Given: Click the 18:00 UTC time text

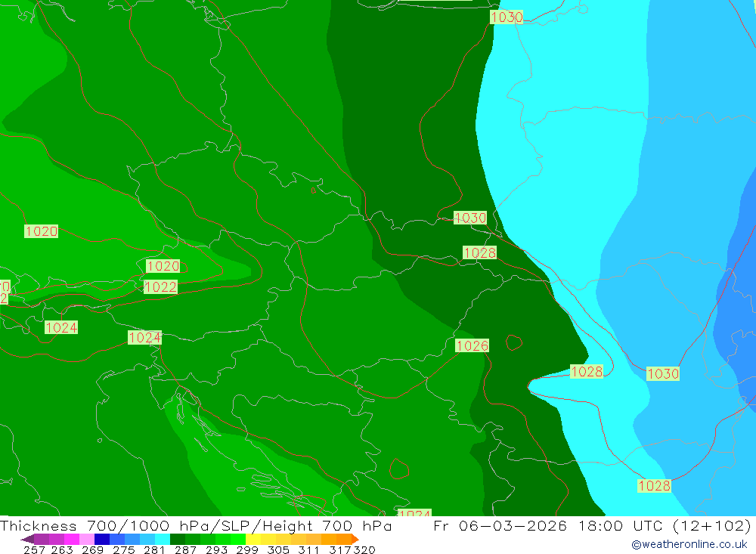Looking at the screenshot, I should pyautogui.click(x=621, y=526).
